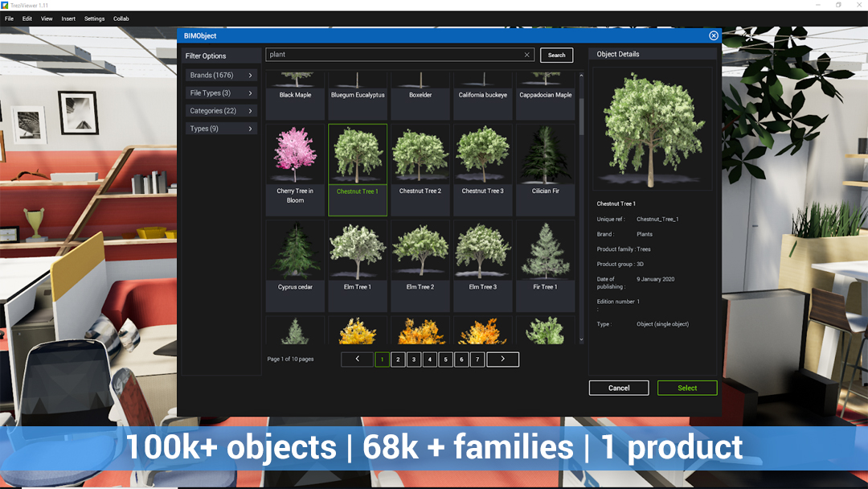Expand the File Types (3) filter
The height and width of the screenshot is (489, 868).
click(x=221, y=93)
